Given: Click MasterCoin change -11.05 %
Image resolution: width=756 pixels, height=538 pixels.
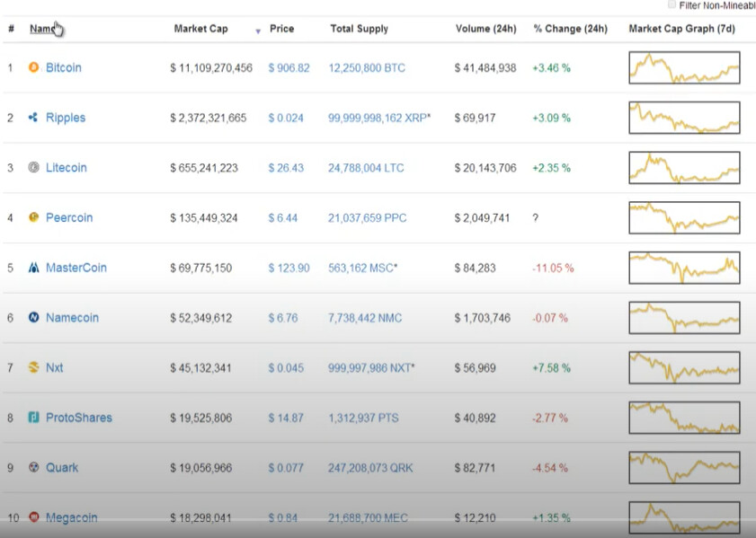Looking at the screenshot, I should pyautogui.click(x=553, y=269).
